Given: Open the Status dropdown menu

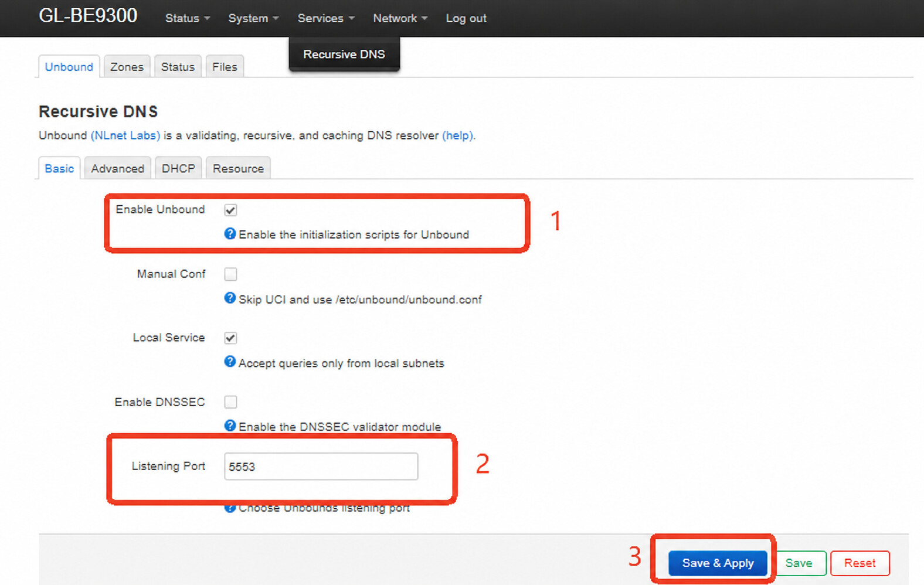Looking at the screenshot, I should coord(187,18).
